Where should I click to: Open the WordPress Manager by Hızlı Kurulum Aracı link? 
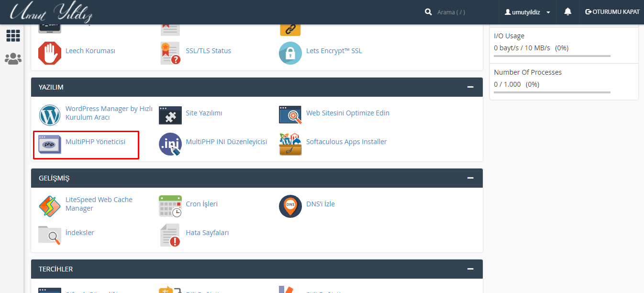tap(109, 113)
